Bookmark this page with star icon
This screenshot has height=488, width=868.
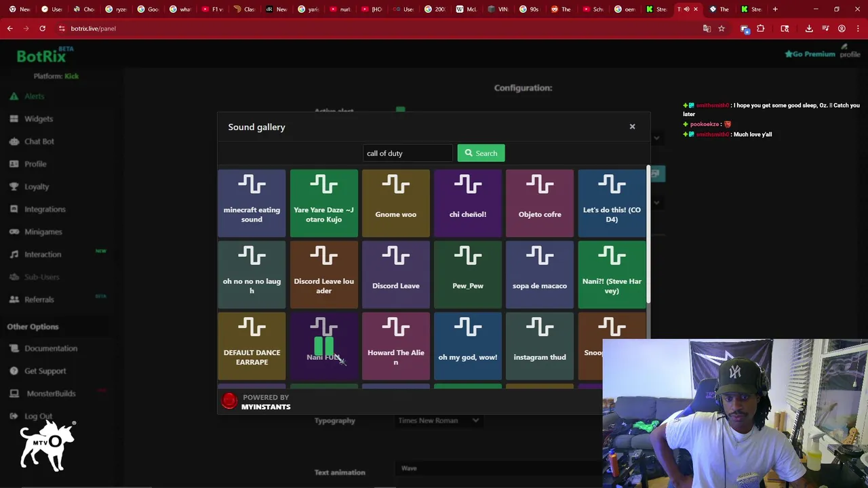(722, 28)
